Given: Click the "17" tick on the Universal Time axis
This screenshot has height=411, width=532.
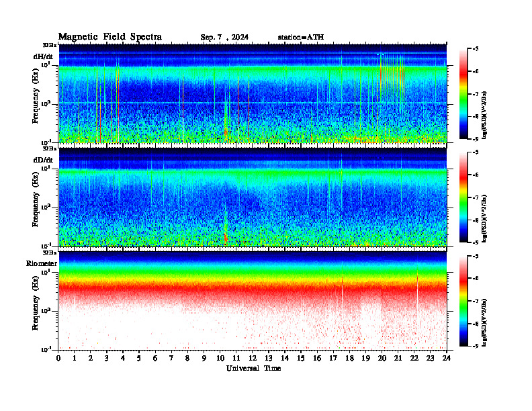Looking at the screenshot, I should pos(333,359).
